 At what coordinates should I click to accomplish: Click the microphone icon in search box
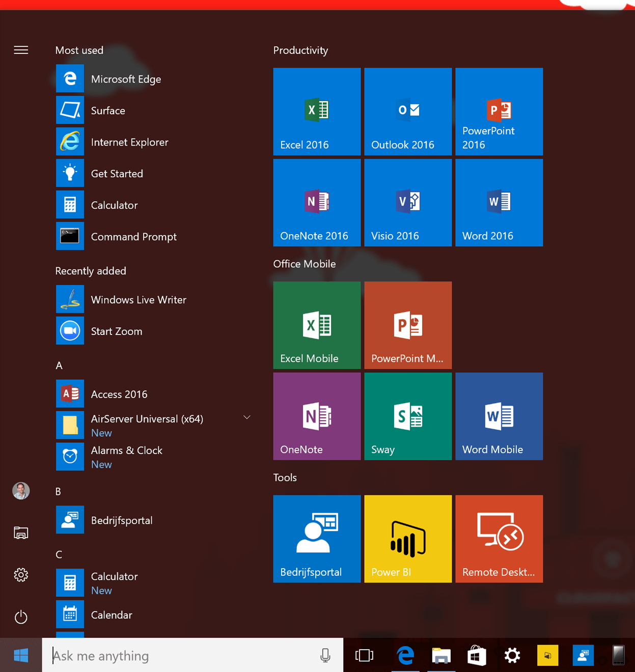point(325,656)
